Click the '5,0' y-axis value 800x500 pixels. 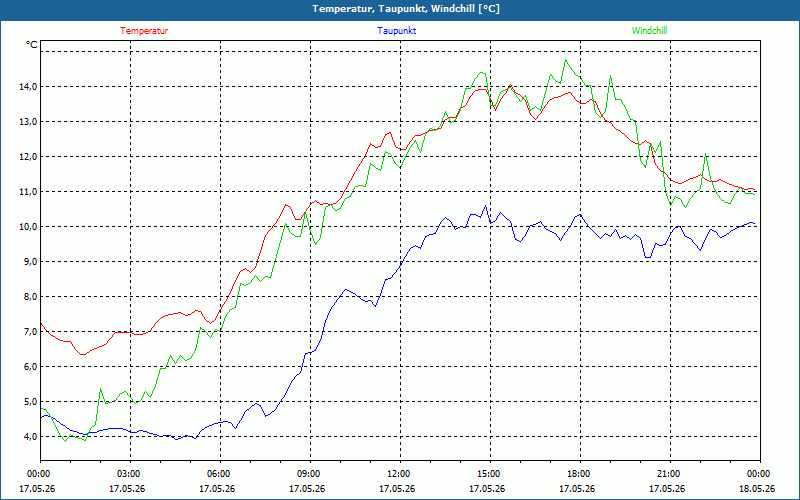click(x=31, y=402)
